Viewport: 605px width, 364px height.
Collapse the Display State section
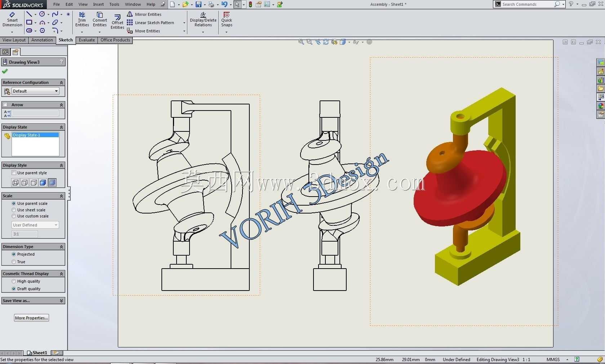pos(61,127)
